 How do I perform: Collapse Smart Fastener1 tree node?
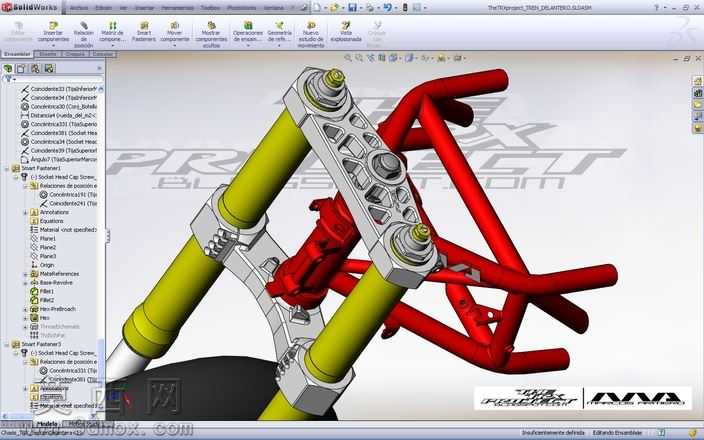[x=7, y=168]
